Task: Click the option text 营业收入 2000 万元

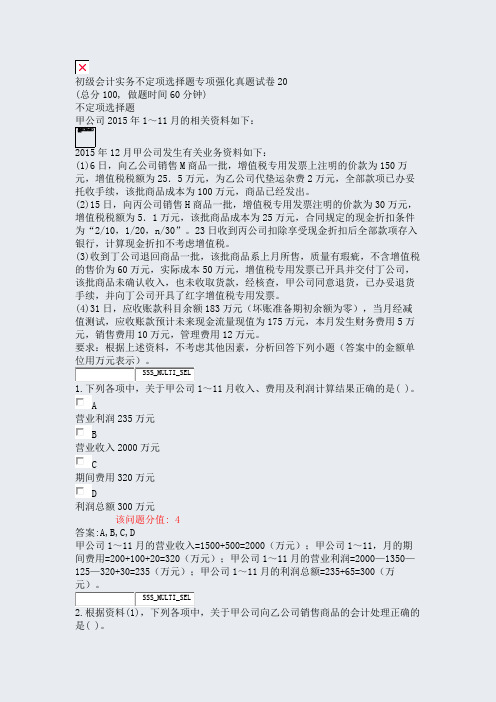Action: 117,448
